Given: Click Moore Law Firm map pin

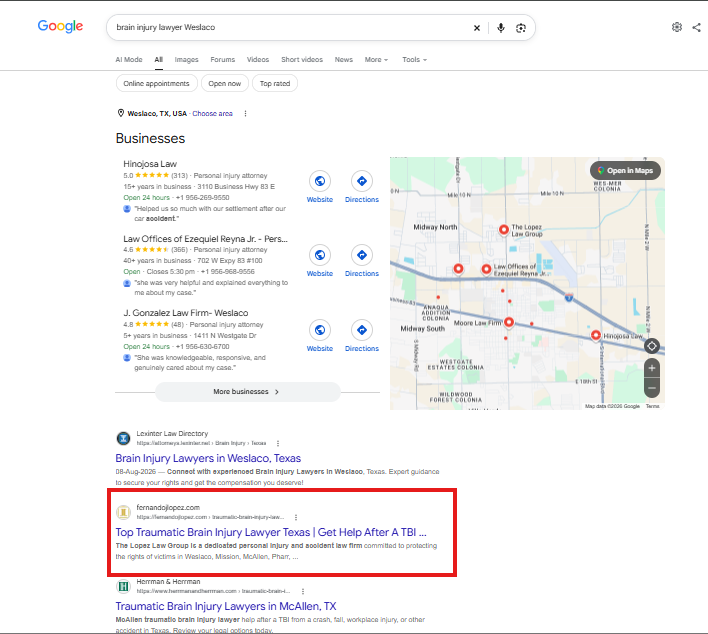Looking at the screenshot, I should pyautogui.click(x=509, y=322).
